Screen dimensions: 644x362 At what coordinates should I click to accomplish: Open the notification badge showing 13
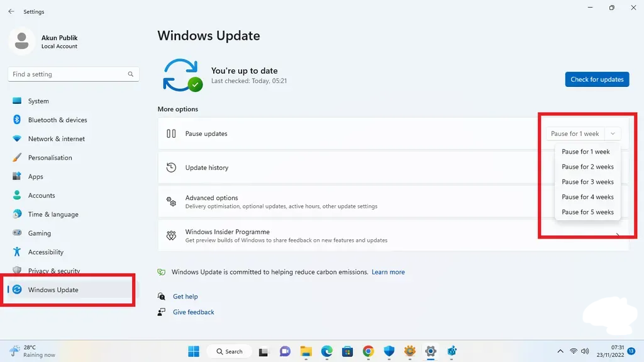[x=631, y=351]
